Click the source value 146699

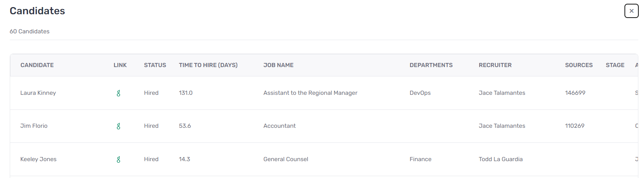575,93
